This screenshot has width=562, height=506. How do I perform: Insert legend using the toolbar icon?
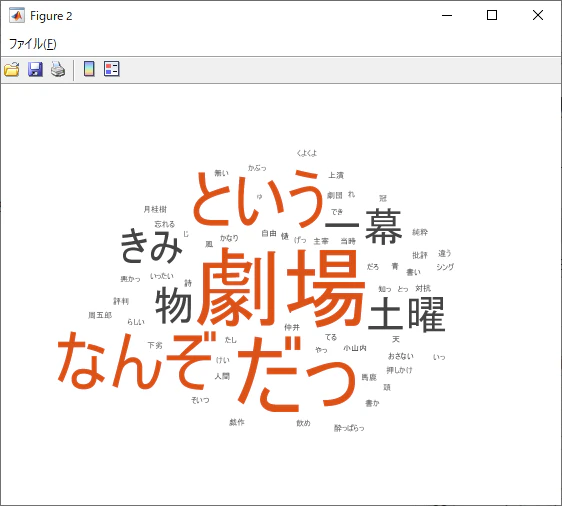(x=111, y=68)
